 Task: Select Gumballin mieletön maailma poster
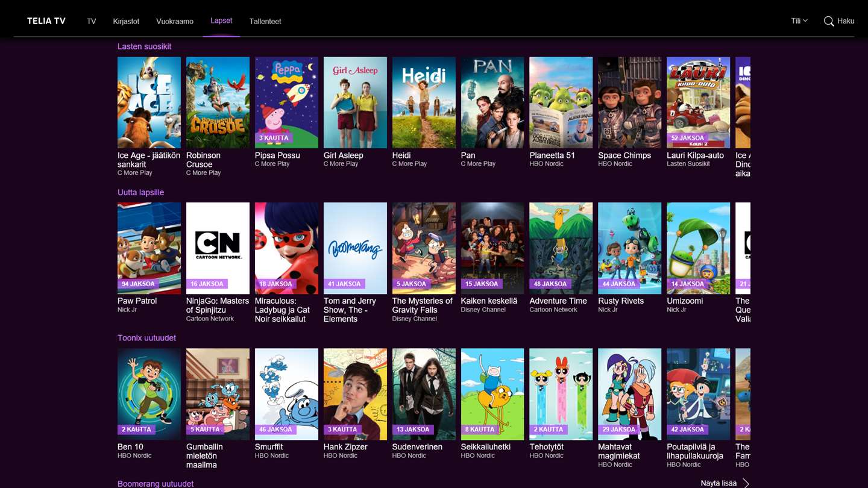[218, 394]
